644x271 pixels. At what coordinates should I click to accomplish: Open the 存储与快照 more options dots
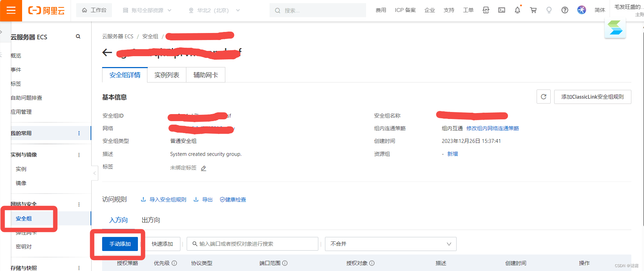point(79,268)
